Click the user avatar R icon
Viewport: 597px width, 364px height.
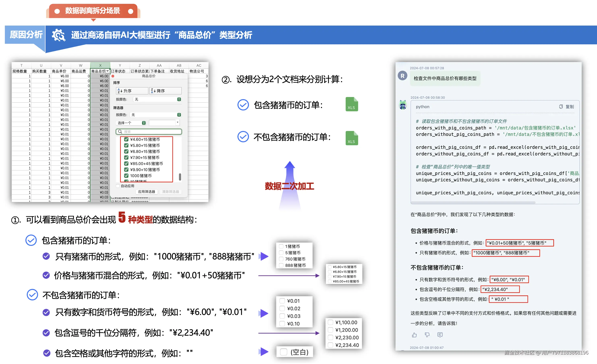tap(402, 76)
